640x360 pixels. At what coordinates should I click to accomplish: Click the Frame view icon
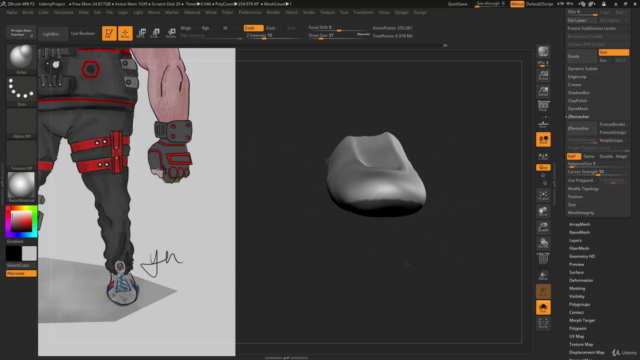(543, 196)
